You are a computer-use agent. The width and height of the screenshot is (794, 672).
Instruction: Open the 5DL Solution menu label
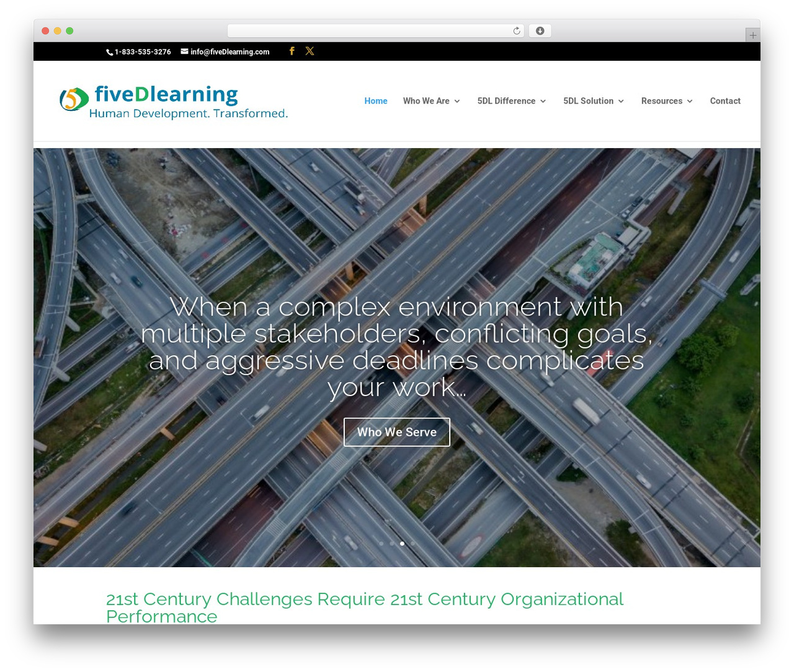[588, 101]
